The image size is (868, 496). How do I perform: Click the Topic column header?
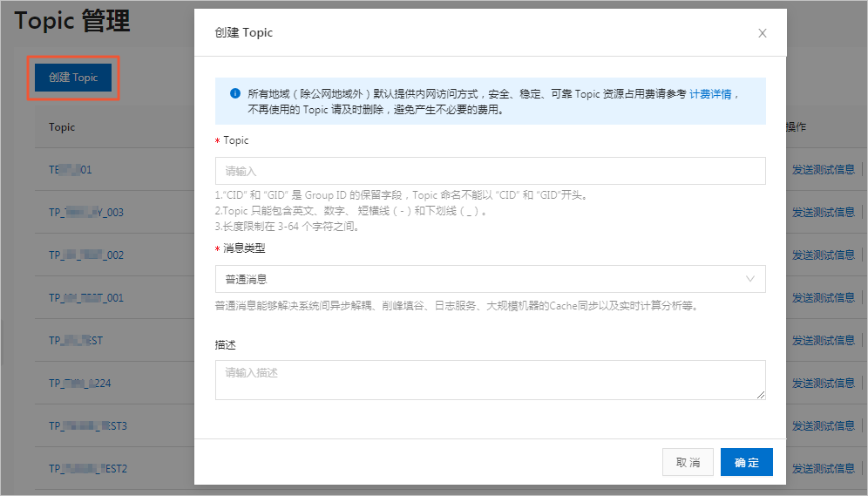pyautogui.click(x=62, y=127)
